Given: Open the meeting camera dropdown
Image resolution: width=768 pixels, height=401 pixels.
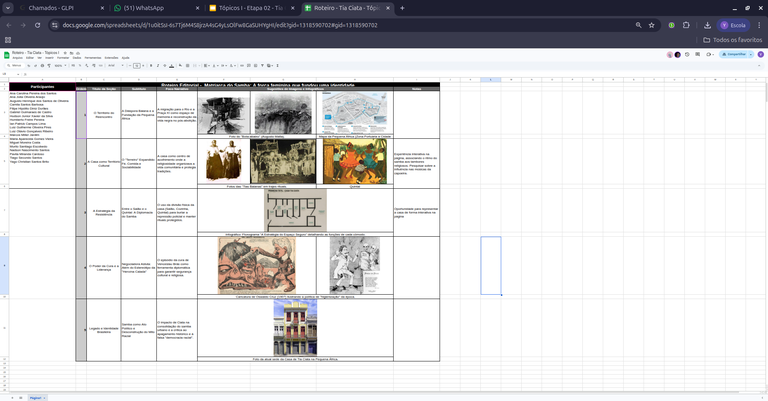Looking at the screenshot, I should point(710,54).
